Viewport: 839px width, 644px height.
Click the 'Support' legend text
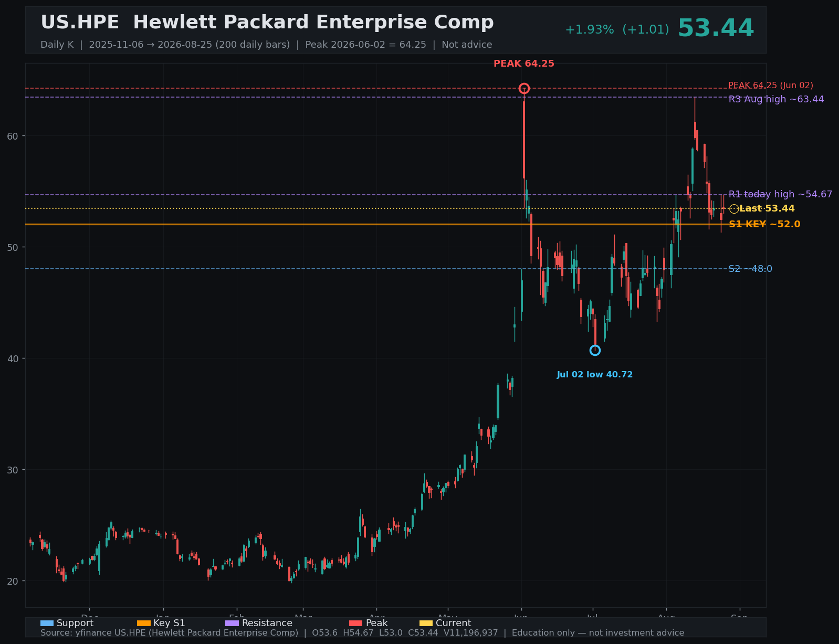pos(75,624)
